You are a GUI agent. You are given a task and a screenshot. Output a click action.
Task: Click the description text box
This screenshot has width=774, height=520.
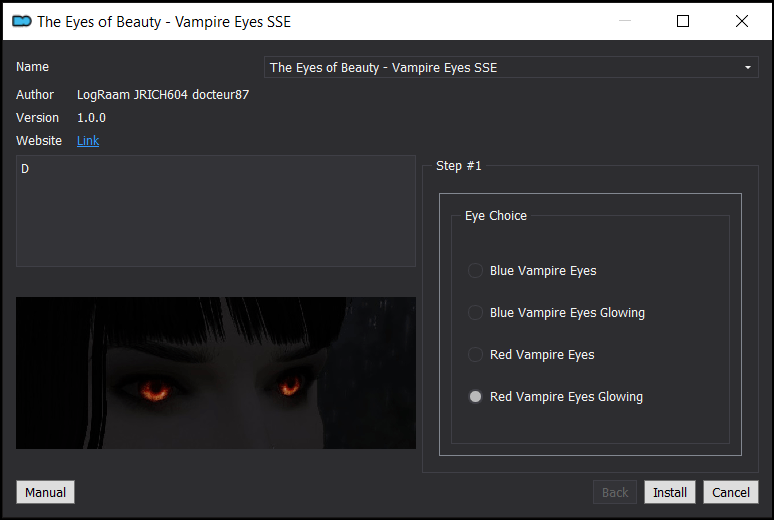[x=216, y=211]
